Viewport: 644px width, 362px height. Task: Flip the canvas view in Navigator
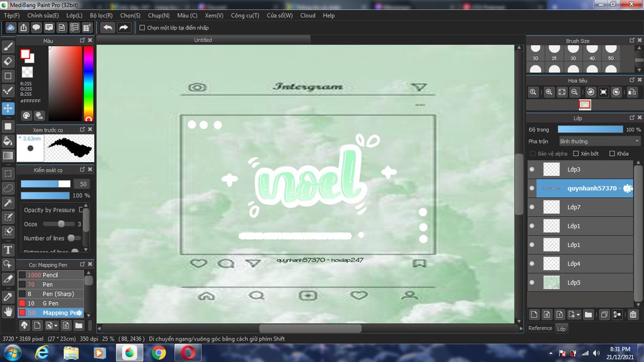tap(632, 92)
